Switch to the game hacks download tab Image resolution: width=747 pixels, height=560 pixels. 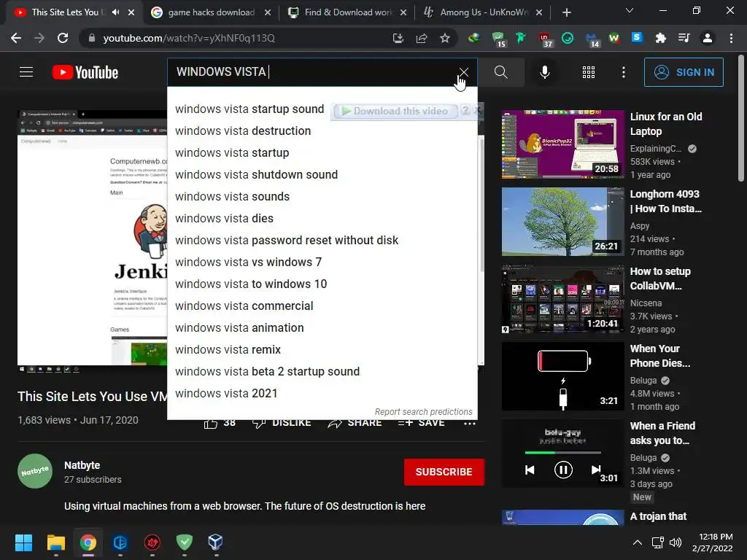[211, 12]
